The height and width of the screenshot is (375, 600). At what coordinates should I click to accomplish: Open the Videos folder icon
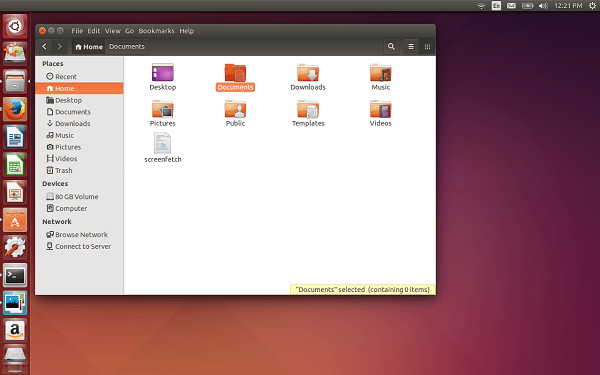pyautogui.click(x=380, y=109)
